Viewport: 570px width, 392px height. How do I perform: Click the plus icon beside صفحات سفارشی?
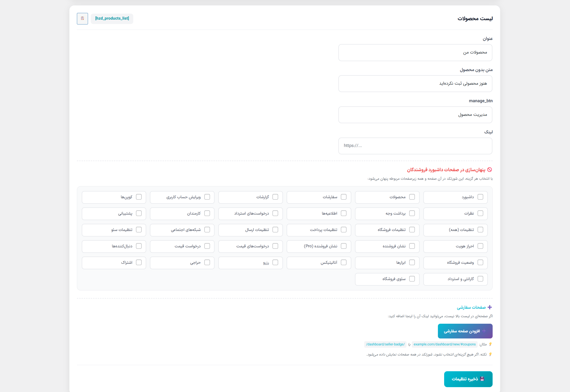490,307
